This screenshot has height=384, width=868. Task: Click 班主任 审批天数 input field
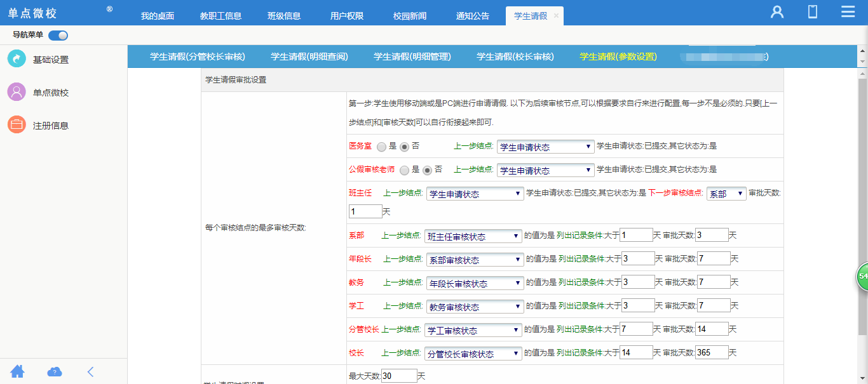pos(365,211)
